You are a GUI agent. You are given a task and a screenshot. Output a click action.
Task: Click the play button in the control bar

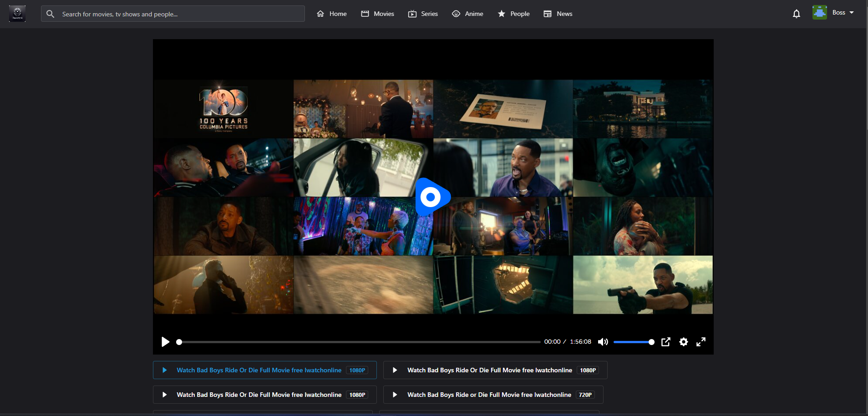165,342
